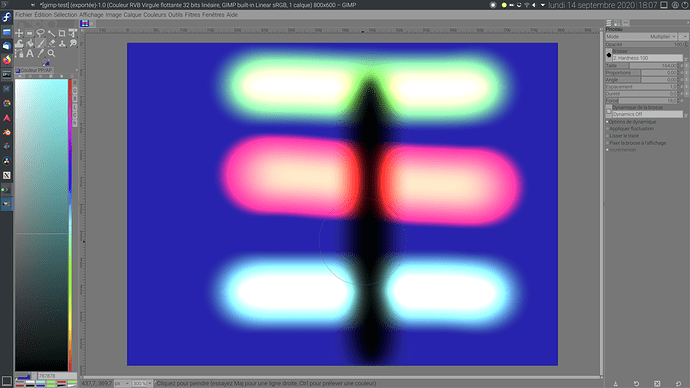Viewport: 690px width, 388px height.
Task: Click the hex color notation field
Action: pyautogui.click(x=56, y=376)
